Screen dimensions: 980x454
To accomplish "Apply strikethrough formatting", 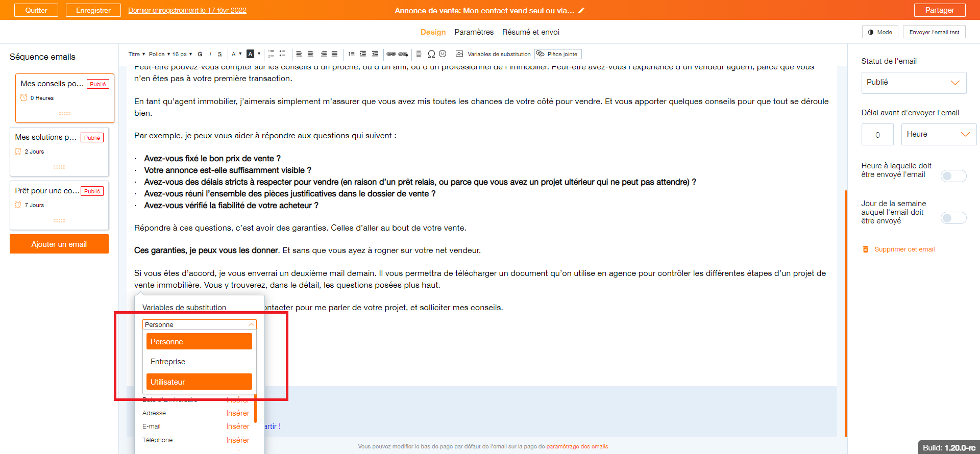I will [x=220, y=54].
